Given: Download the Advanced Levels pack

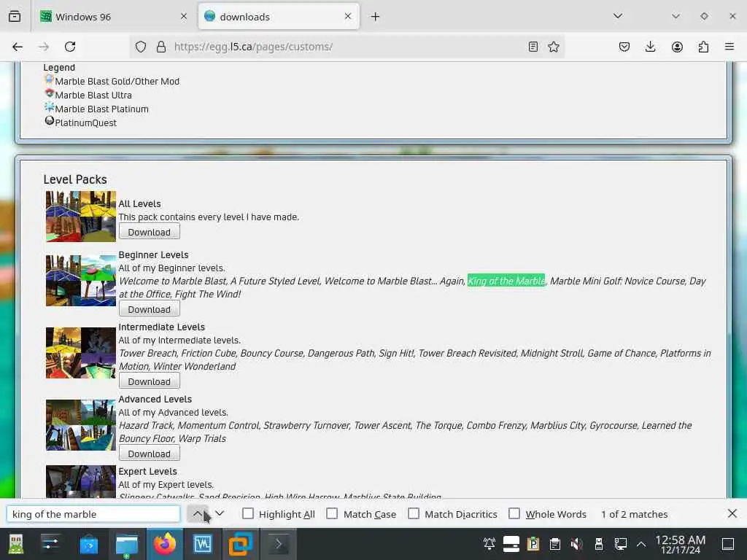Looking at the screenshot, I should 149,454.
